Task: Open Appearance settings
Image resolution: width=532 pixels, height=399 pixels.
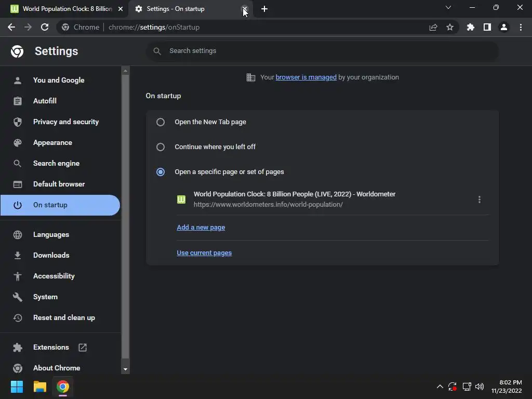Action: click(x=60, y=142)
